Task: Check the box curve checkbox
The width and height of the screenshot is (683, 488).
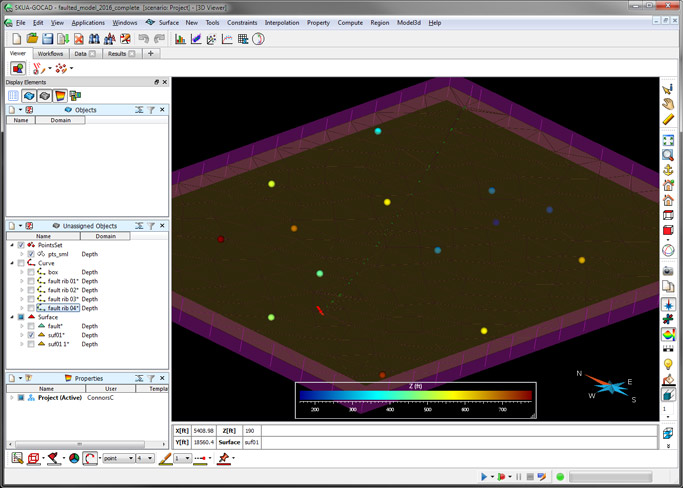Action: click(x=31, y=272)
